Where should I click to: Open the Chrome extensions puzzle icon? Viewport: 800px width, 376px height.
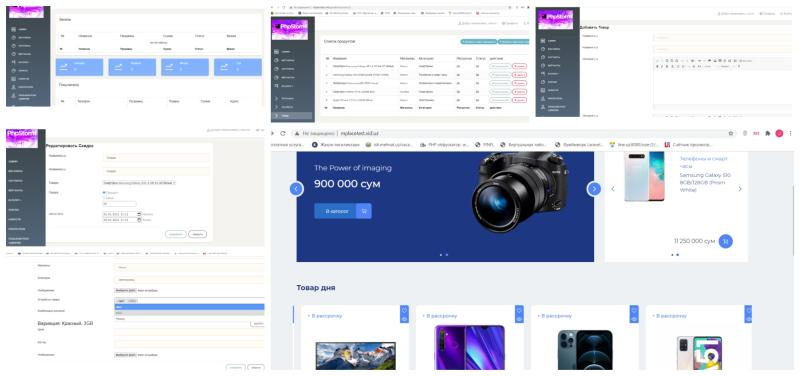click(768, 133)
